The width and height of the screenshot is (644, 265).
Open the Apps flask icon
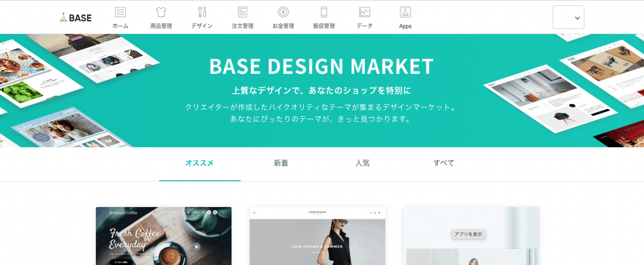pyautogui.click(x=405, y=12)
